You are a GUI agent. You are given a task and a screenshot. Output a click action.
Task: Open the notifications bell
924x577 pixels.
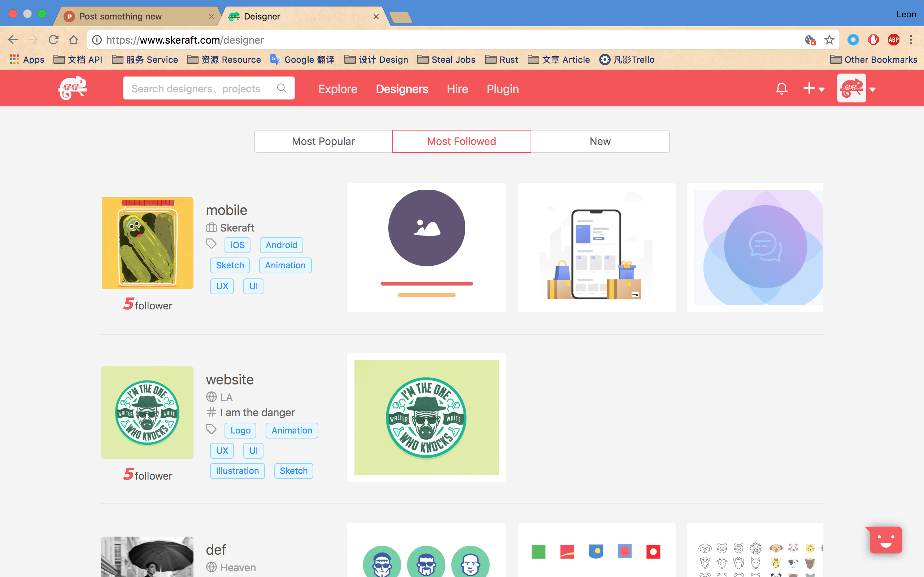(781, 89)
